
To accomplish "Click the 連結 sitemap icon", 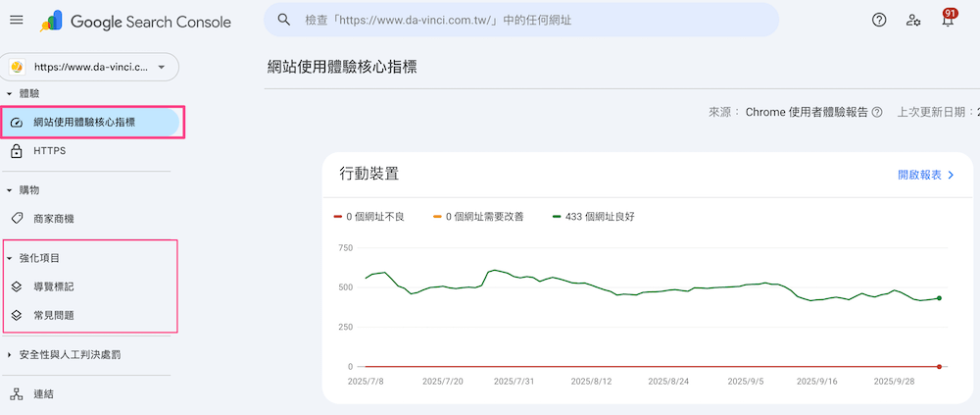I will coord(17,393).
